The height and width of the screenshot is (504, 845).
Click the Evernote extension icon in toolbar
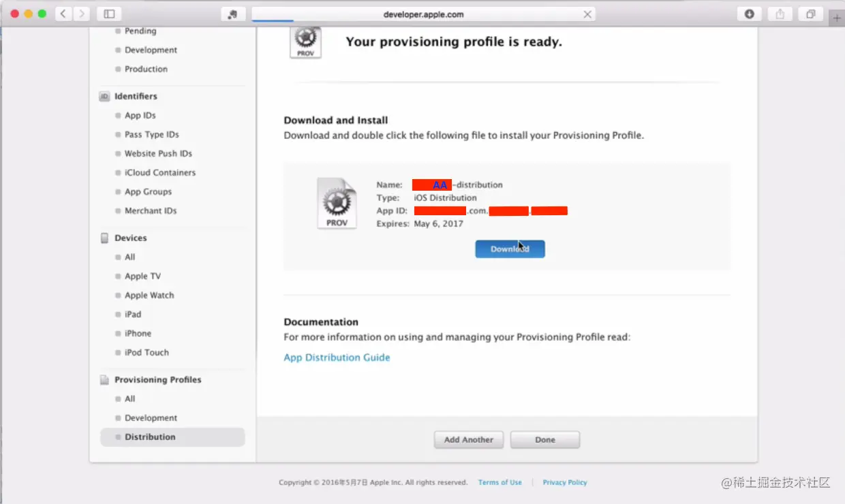click(233, 14)
